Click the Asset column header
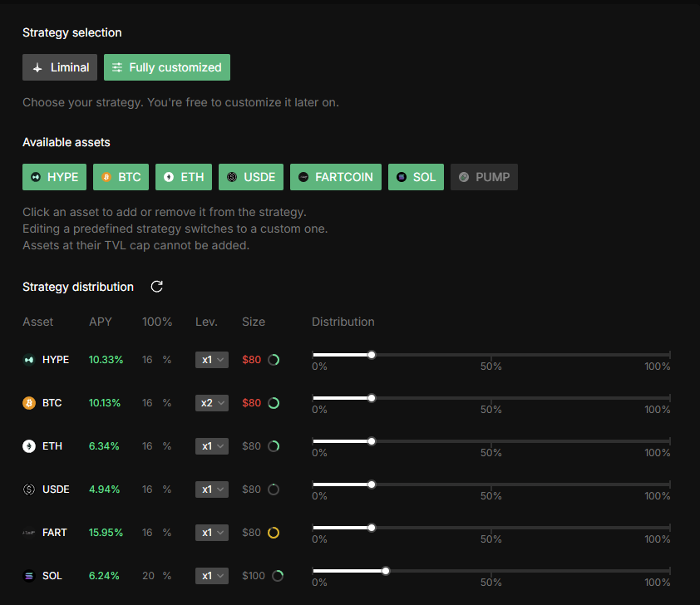700x605 pixels. 38,322
